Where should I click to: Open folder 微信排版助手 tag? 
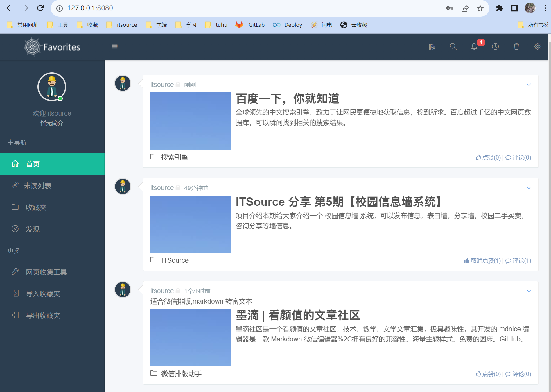[x=176, y=374]
